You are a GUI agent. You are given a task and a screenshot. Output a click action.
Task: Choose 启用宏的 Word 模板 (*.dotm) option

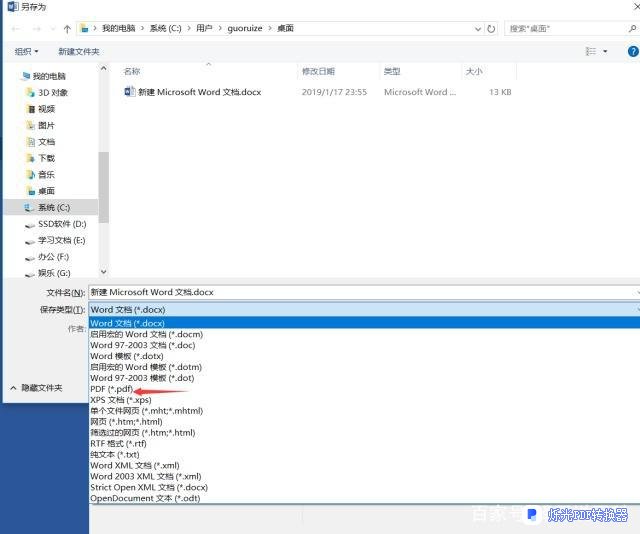(x=146, y=367)
